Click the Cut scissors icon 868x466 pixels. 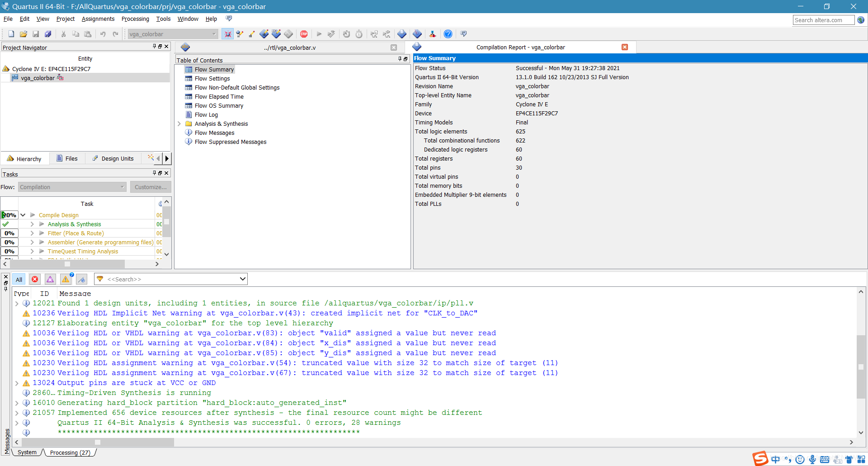(64, 34)
